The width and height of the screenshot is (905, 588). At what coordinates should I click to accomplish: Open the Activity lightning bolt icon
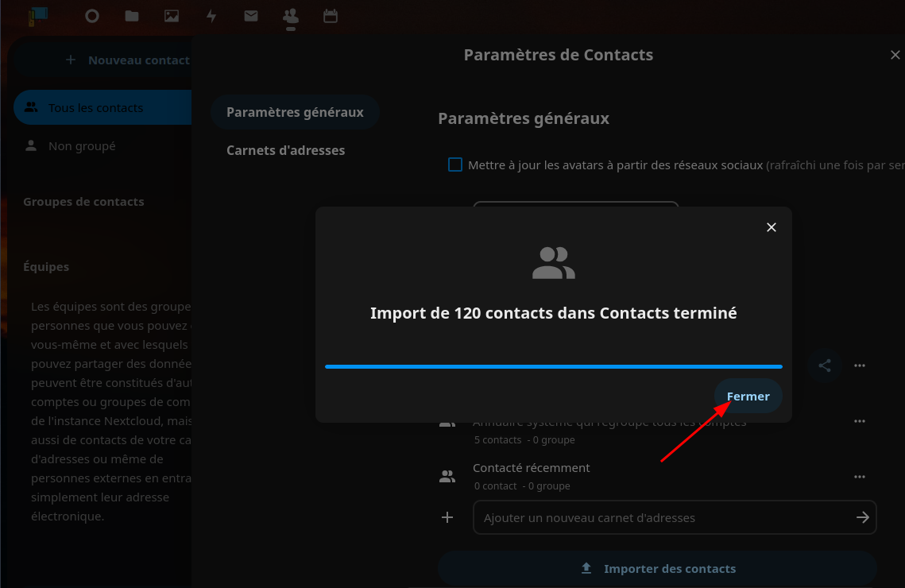[x=211, y=16]
